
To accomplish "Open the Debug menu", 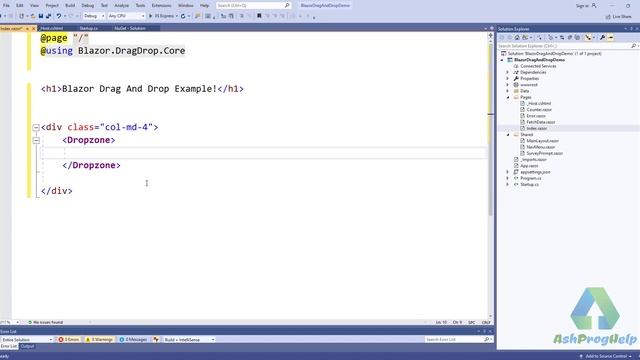I will tap(87, 6).
